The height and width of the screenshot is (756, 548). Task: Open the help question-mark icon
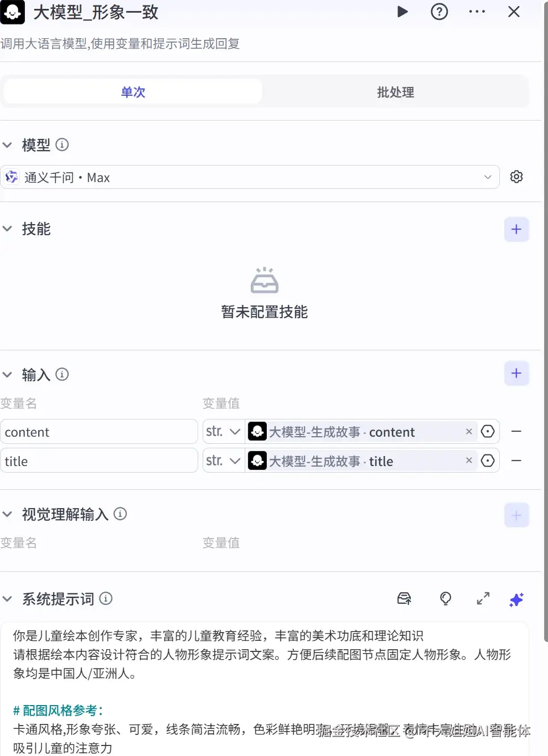[439, 12]
